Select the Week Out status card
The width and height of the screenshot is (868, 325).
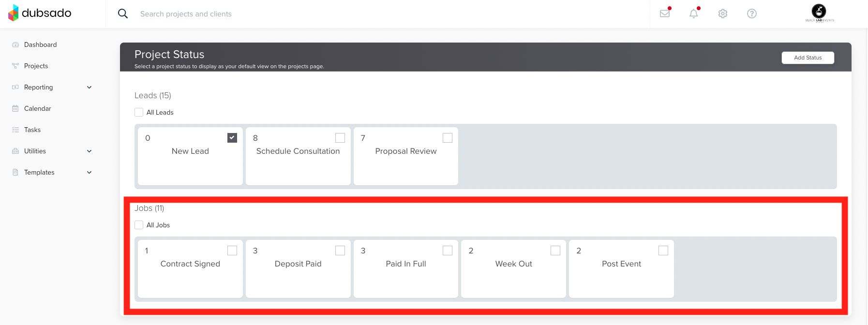point(513,268)
